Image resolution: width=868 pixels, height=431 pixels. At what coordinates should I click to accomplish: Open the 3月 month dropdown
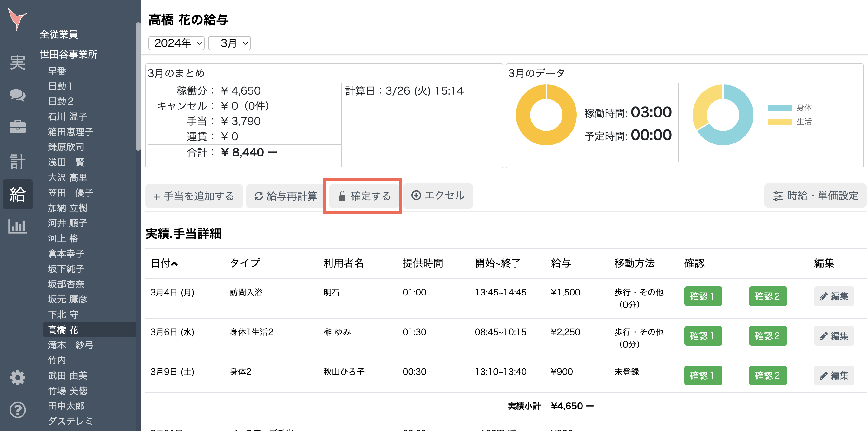tap(229, 43)
